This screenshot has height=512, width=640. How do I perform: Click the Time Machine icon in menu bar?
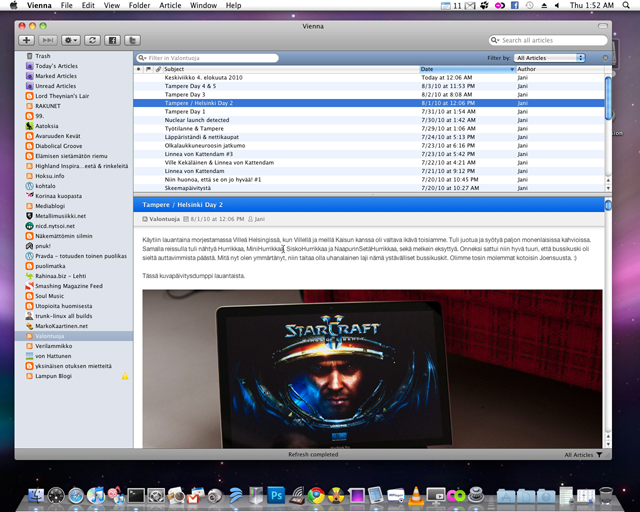coord(529,5)
